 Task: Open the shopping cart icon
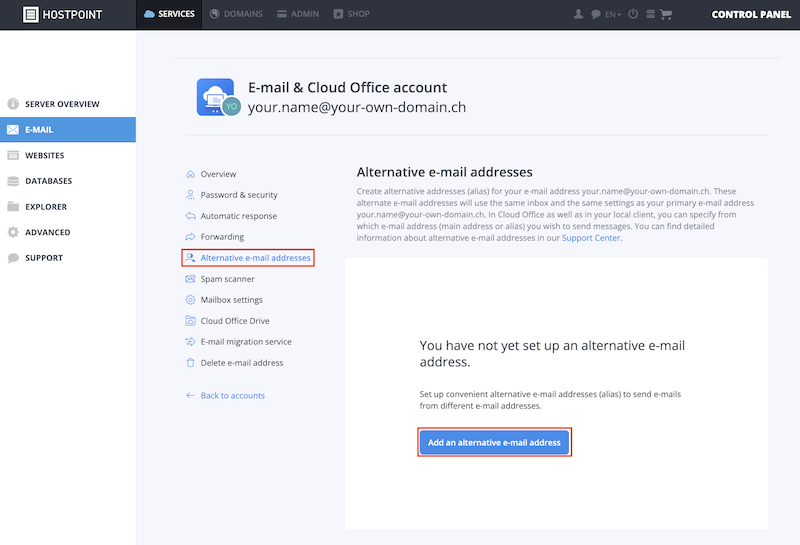(665, 14)
